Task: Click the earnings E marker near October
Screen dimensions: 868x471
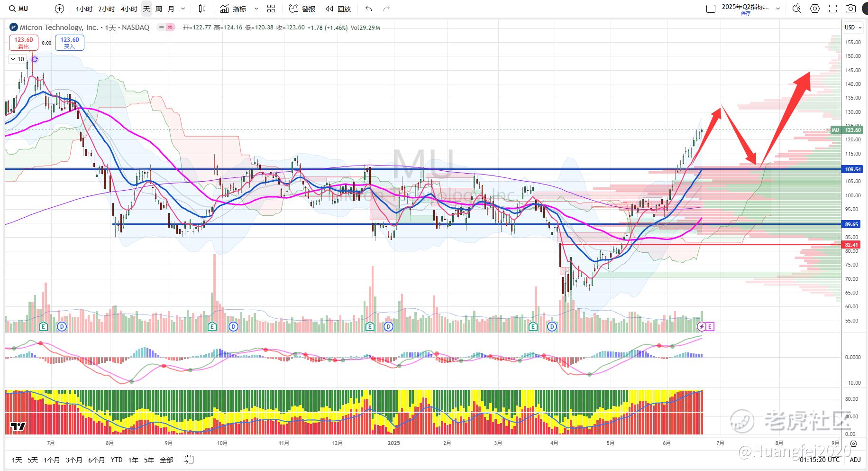Action: coord(212,326)
